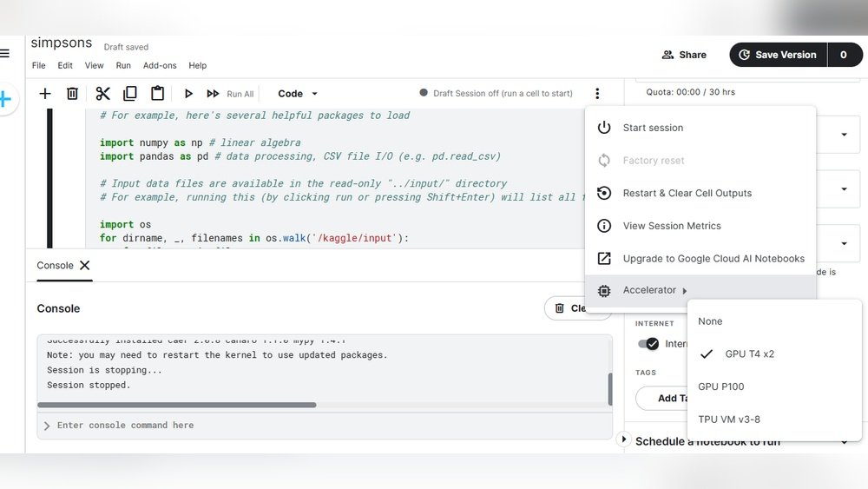Click the console command input field
868x489 pixels.
tap(325, 426)
